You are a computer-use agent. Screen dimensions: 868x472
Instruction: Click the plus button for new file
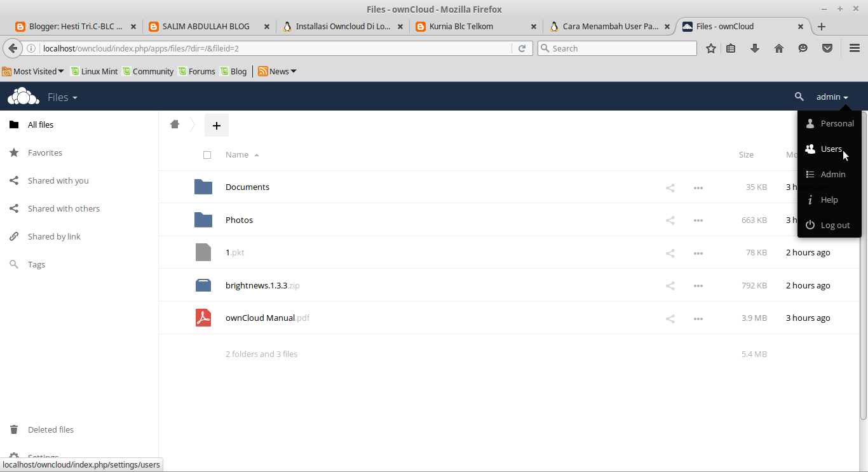[217, 125]
